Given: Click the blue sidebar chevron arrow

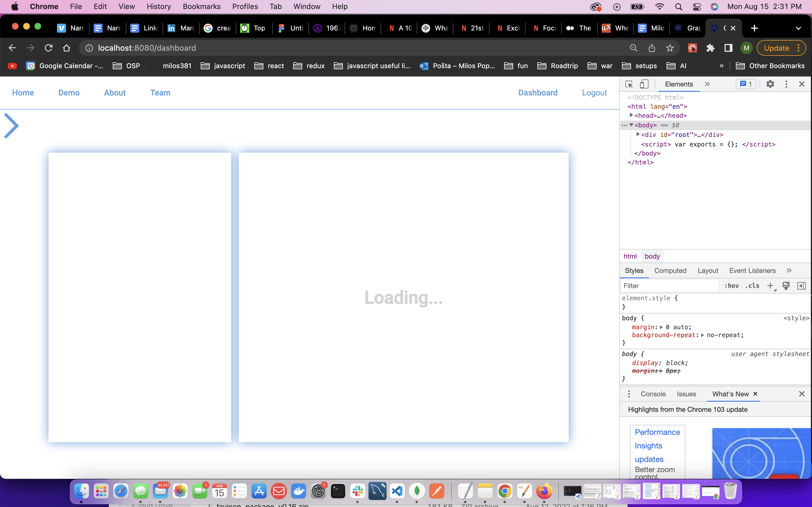Looking at the screenshot, I should click(11, 126).
